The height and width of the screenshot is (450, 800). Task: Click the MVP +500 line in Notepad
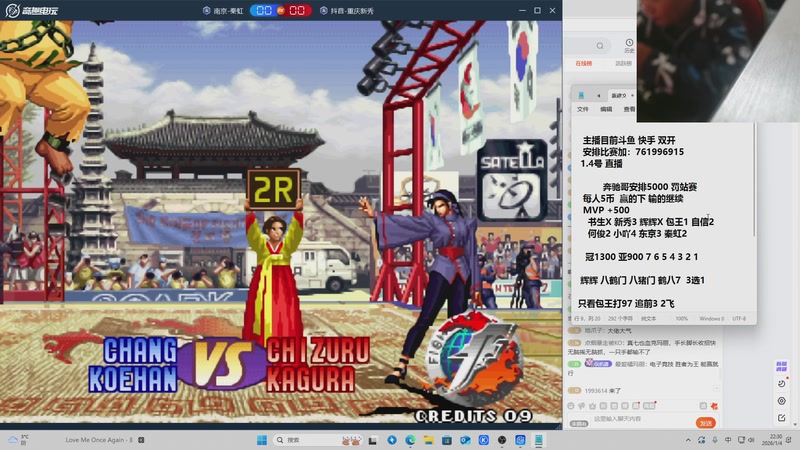point(606,210)
